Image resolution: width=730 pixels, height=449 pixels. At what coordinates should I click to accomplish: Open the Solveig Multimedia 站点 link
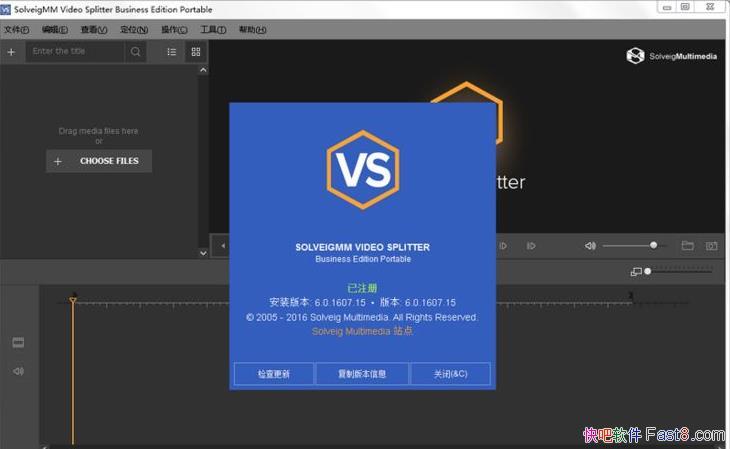click(x=362, y=331)
